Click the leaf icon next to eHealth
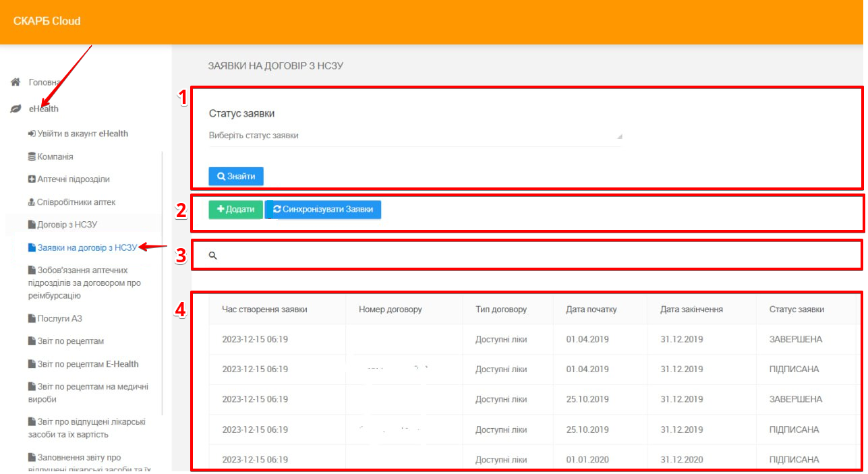This screenshot has height=474, width=868. tap(16, 109)
